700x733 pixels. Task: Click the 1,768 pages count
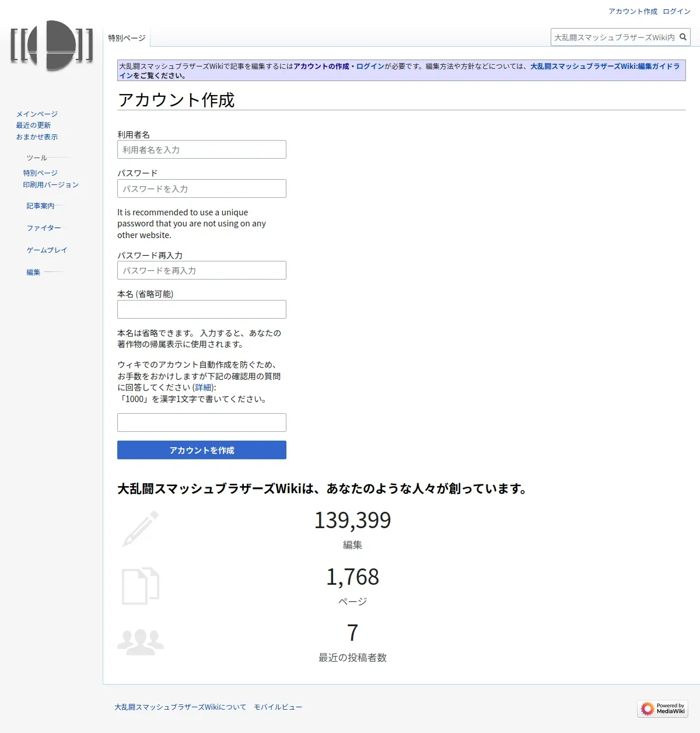click(352, 577)
